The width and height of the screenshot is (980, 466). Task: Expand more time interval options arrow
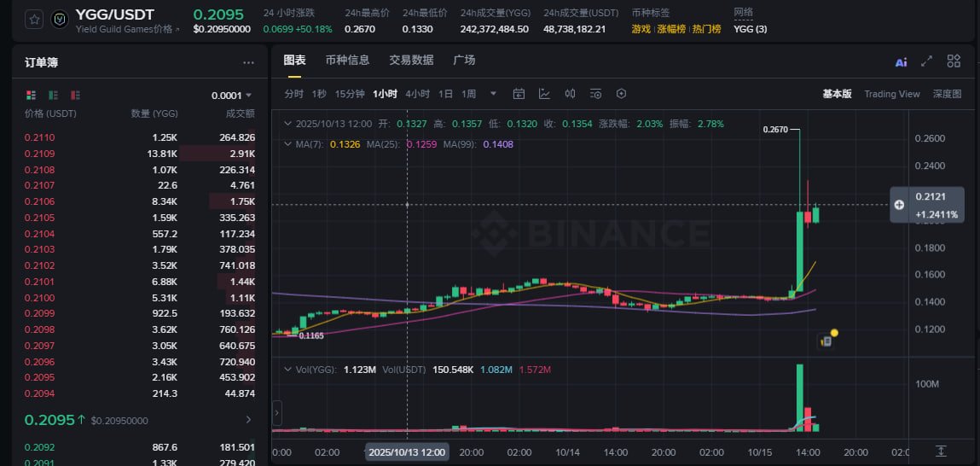493,94
